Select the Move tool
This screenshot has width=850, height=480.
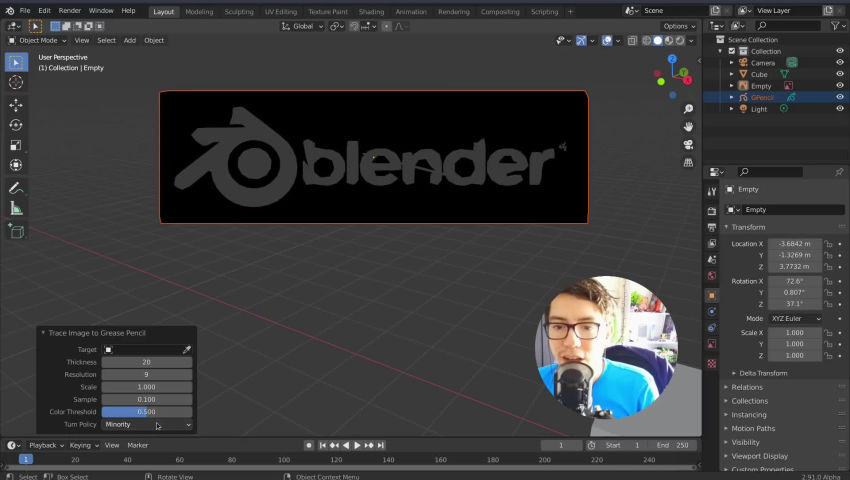tap(16, 105)
